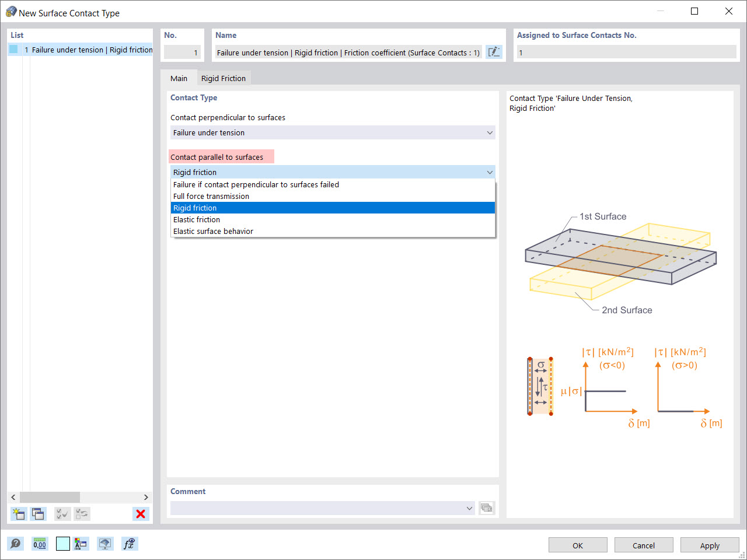Switch to the Rigid Friction tab

click(224, 78)
